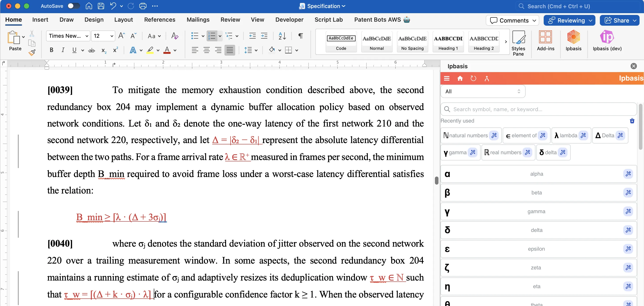This screenshot has height=306, width=644.
Task: Click the Shading paint bucket icon
Action: 272,50
